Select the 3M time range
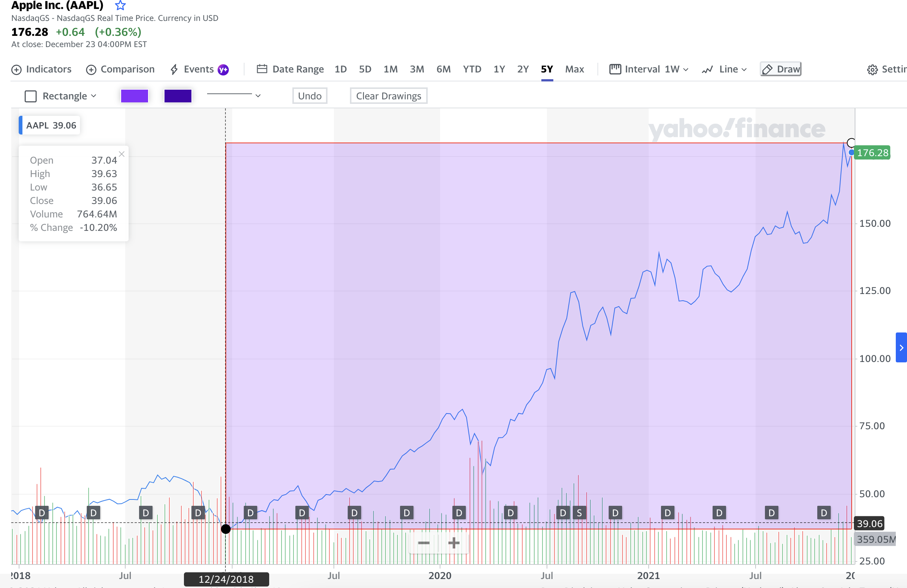 point(417,69)
